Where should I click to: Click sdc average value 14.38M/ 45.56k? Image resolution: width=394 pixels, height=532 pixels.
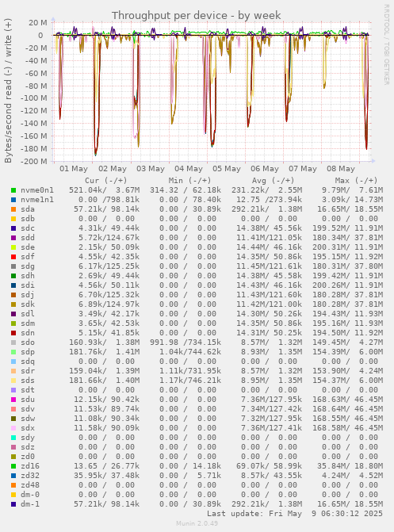(269, 228)
